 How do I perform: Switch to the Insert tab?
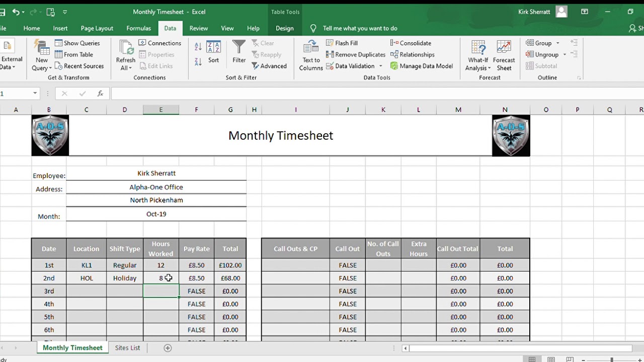coord(60,29)
